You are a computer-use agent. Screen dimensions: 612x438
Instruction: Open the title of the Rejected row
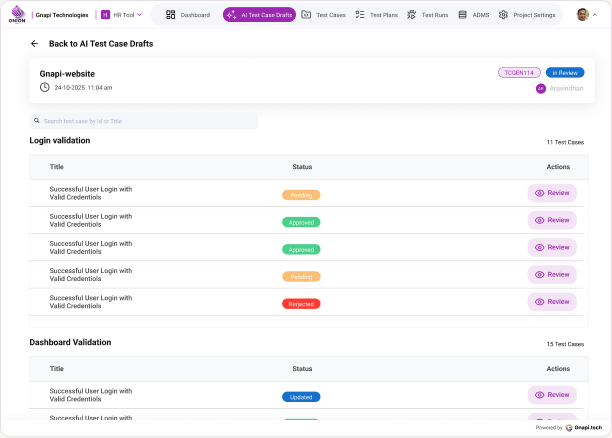[91, 302]
